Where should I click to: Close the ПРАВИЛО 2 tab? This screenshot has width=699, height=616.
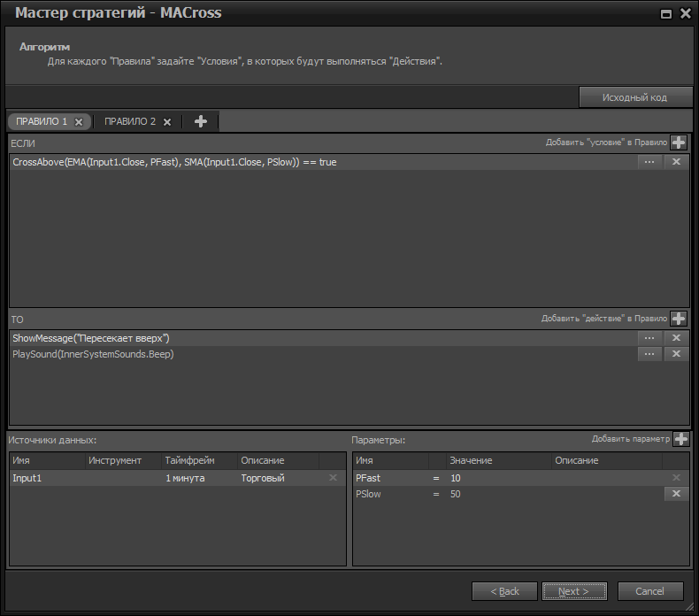[167, 122]
